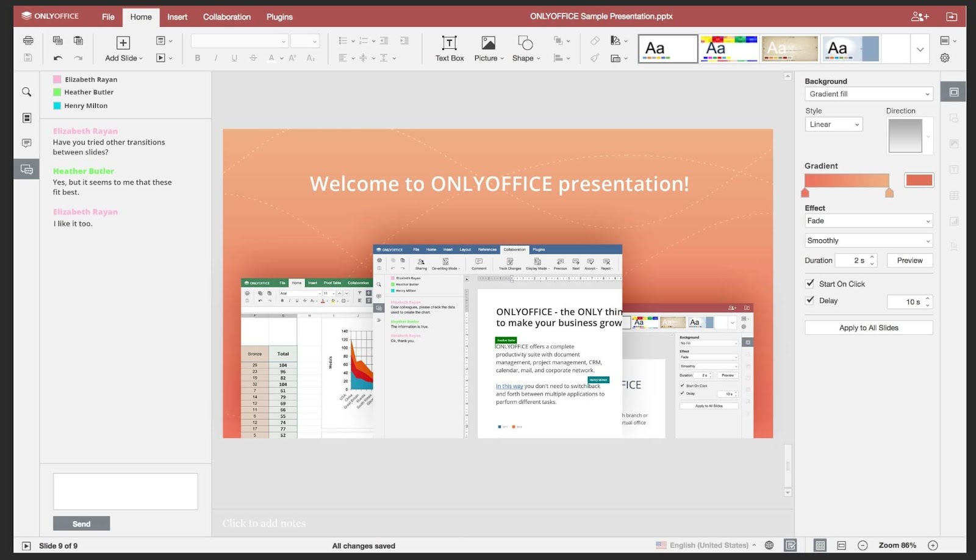Image resolution: width=976 pixels, height=560 pixels.
Task: Open the gradient color swatch picker
Action: point(919,180)
